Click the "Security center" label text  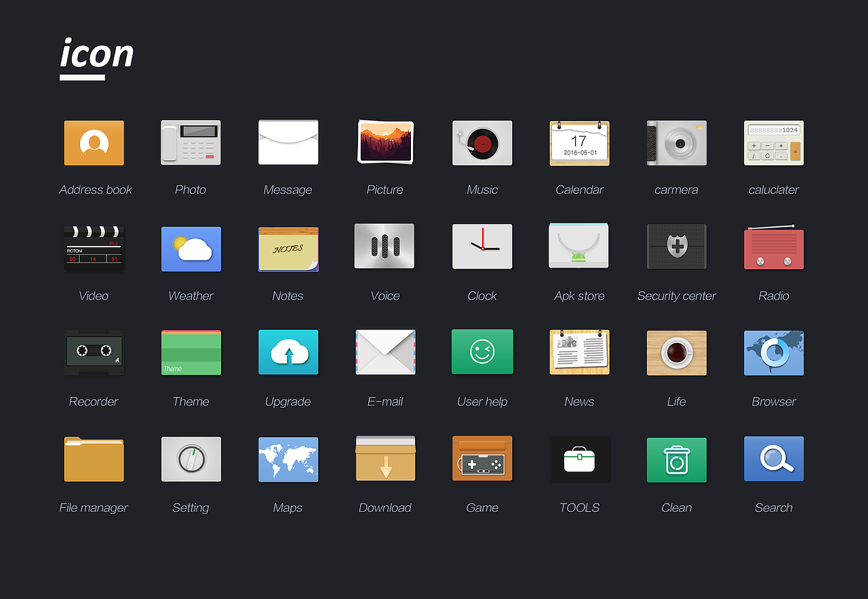[x=677, y=296]
